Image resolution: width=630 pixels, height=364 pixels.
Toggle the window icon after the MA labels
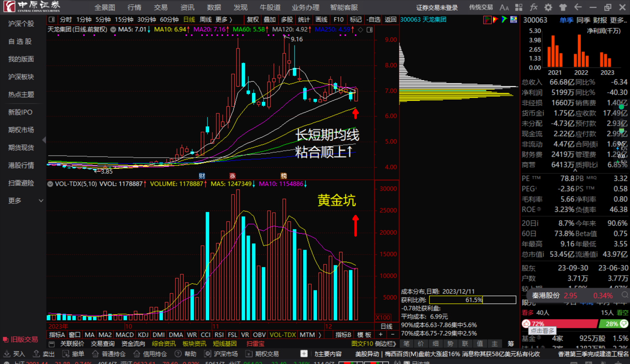[x=370, y=30]
